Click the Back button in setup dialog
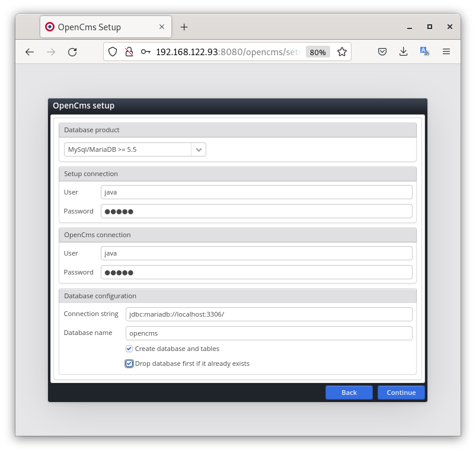Screen dimensions: 476x453 click(349, 393)
